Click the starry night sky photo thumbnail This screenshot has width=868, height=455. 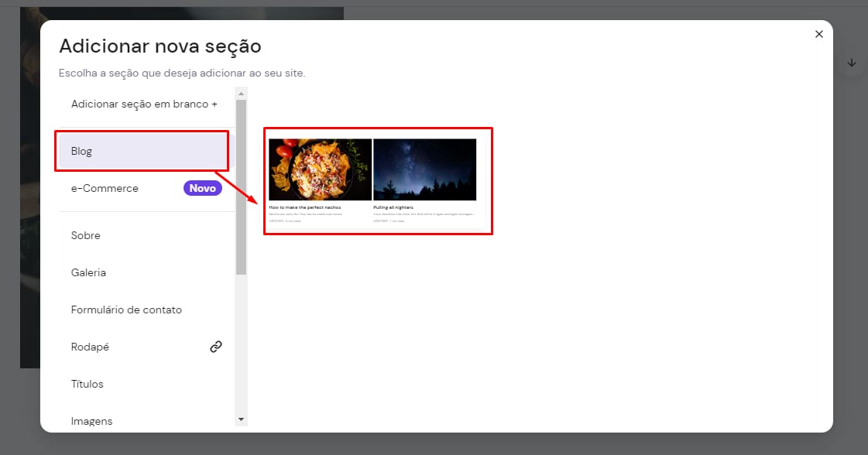click(424, 169)
